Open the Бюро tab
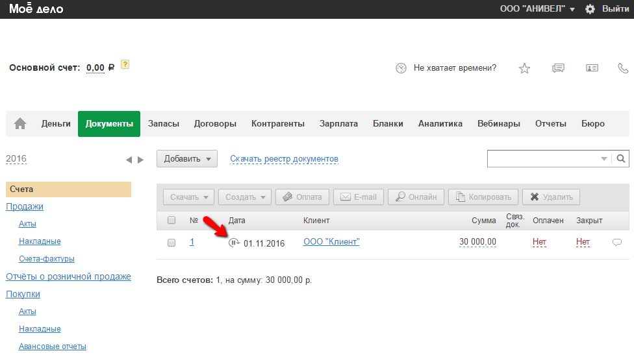Screen dimensions: 634x364 tap(593, 124)
